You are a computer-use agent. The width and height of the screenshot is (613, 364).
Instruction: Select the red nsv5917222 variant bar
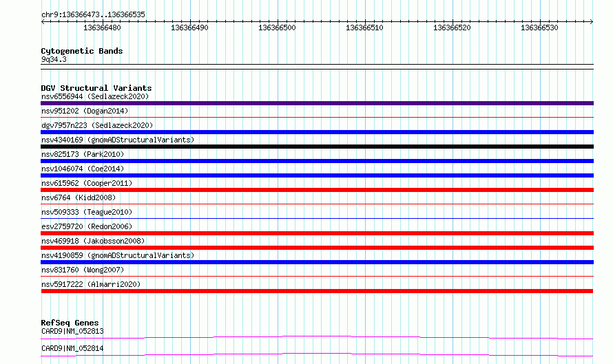[x=317, y=291]
